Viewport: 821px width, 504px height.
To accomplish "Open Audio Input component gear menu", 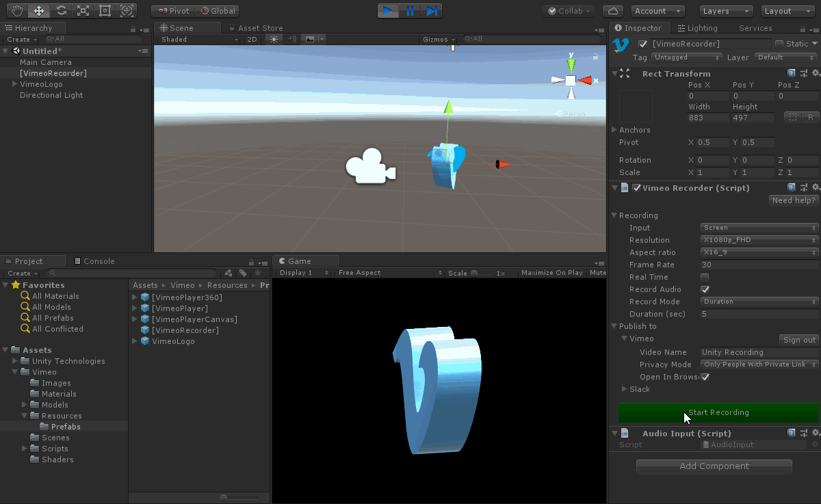I will [x=816, y=433].
